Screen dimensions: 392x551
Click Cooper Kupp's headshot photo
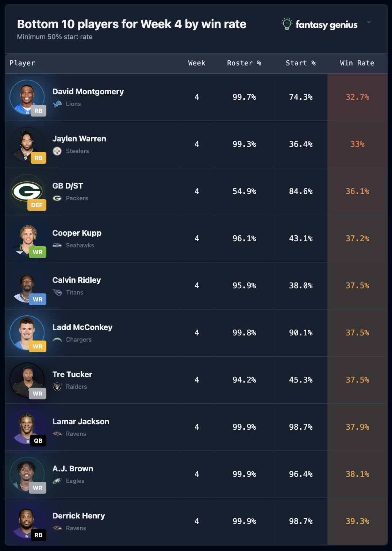click(x=27, y=238)
